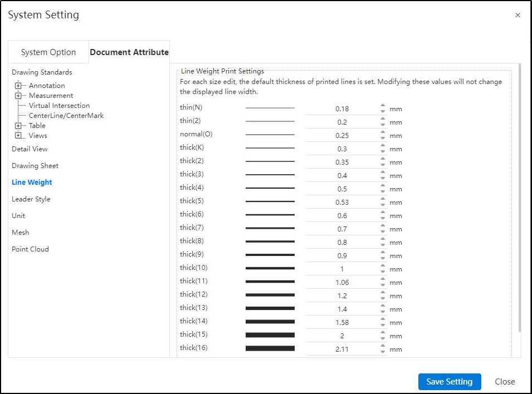Increase thick(15) weight with up arrow

point(383,332)
